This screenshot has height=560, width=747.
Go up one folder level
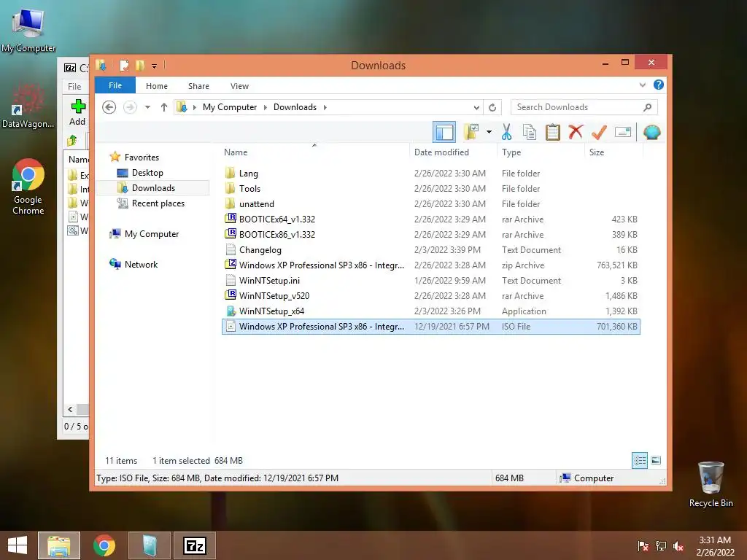(x=164, y=107)
